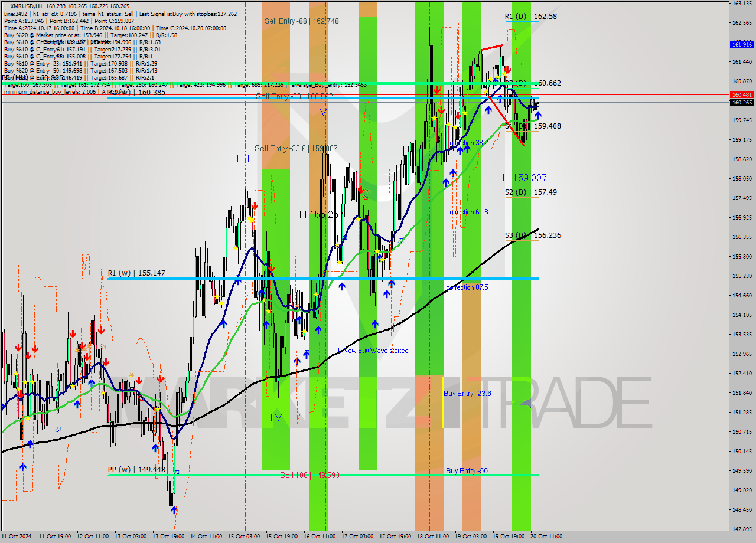Click the '0 New Buy Wave started' note
This screenshot has width=756, height=543.
[x=373, y=351]
